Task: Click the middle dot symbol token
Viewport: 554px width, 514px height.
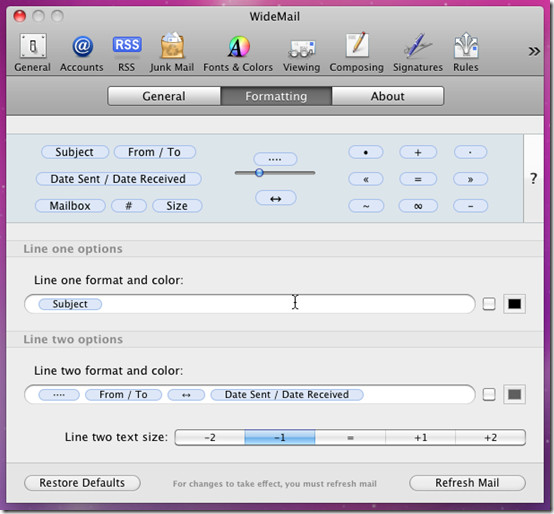Action: 470,152
